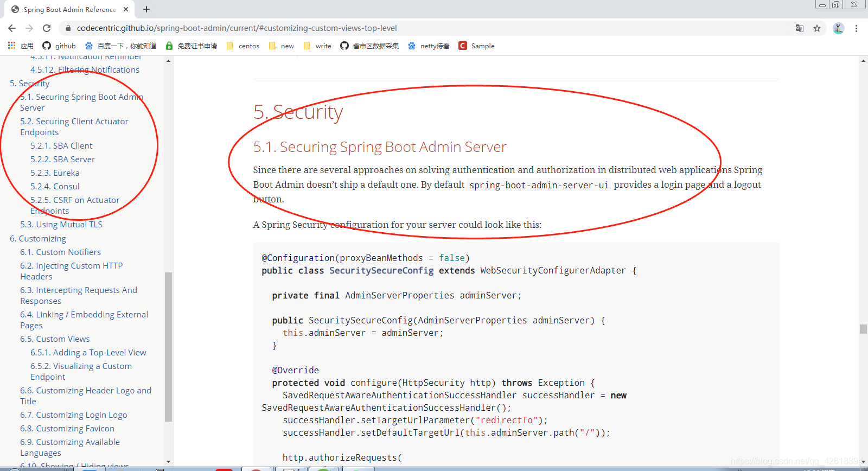This screenshot has width=868, height=471.
Task: Open 6.7 Customizing Login Logo
Action: pos(74,415)
